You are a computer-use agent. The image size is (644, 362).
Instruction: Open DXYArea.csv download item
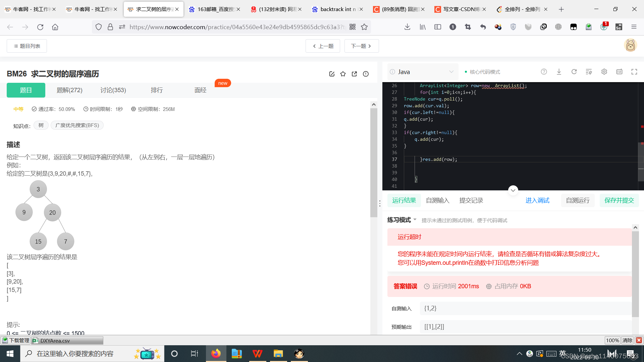(x=67, y=340)
